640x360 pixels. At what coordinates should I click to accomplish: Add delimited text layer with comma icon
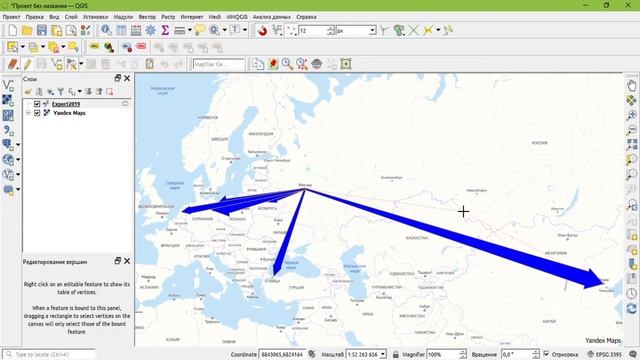click(8, 130)
